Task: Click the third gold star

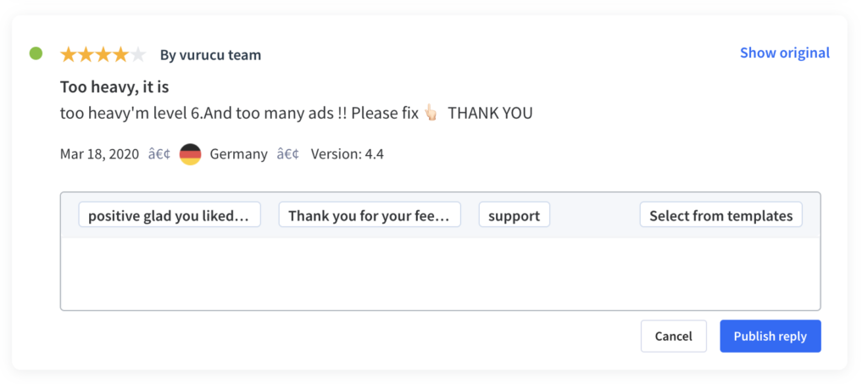Action: pyautogui.click(x=103, y=54)
